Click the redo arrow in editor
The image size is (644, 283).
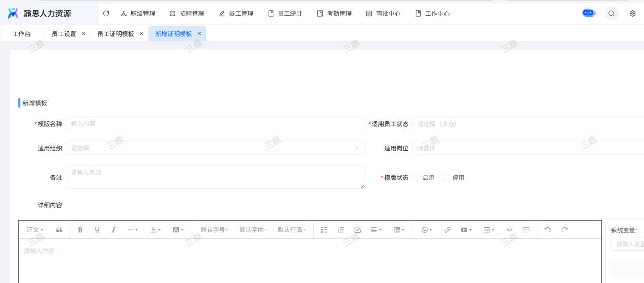(564, 230)
